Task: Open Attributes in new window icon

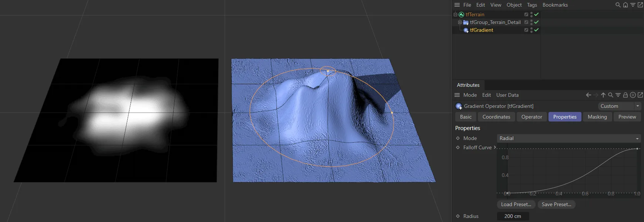Action: (x=640, y=95)
